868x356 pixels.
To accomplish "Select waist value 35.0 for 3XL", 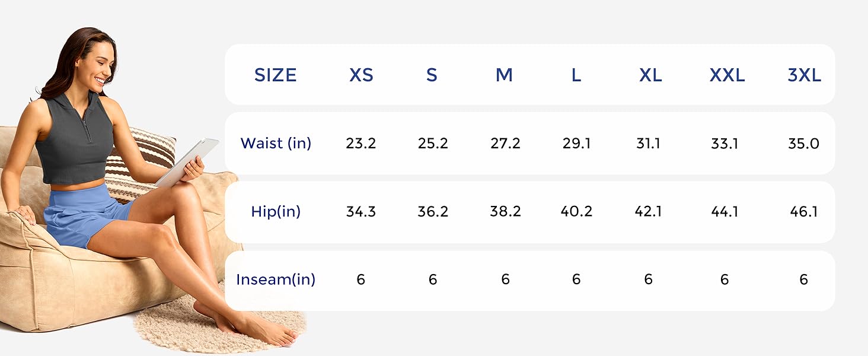I will point(804,144).
